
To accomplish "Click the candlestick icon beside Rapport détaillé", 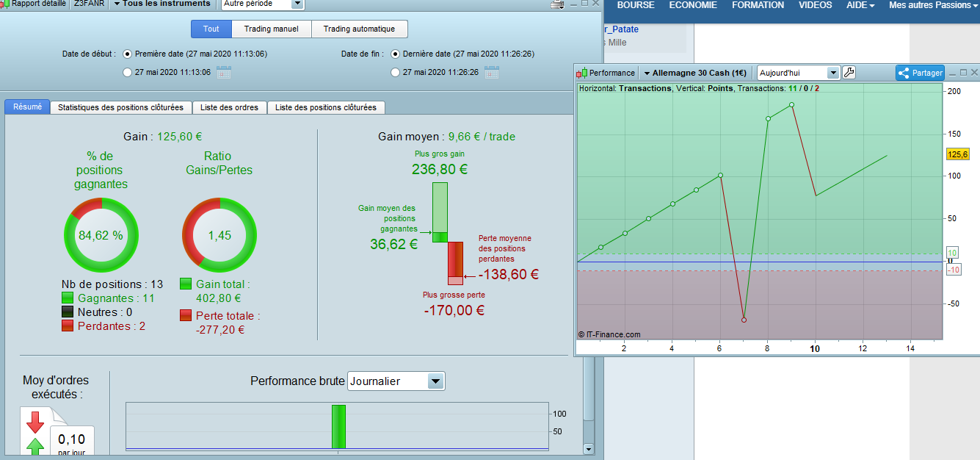I will [4, 4].
